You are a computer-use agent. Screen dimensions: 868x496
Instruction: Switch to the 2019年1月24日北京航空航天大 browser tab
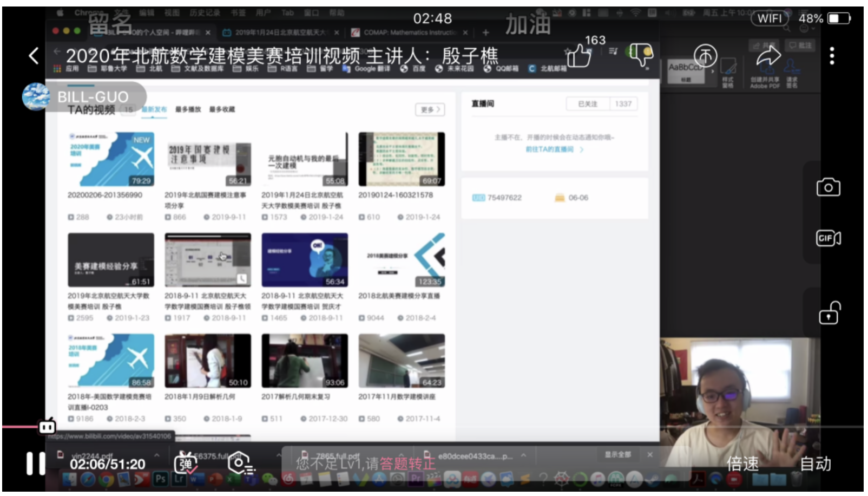pyautogui.click(x=280, y=32)
